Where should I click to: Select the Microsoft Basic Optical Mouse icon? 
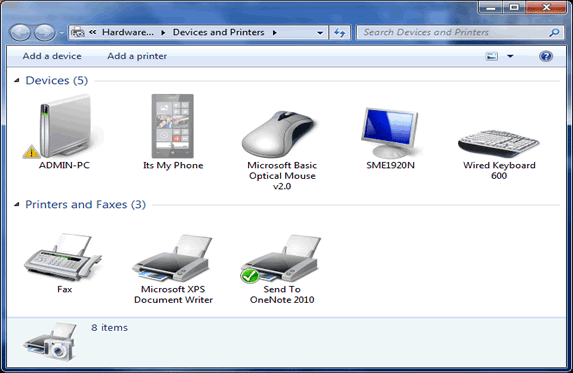[x=280, y=134]
